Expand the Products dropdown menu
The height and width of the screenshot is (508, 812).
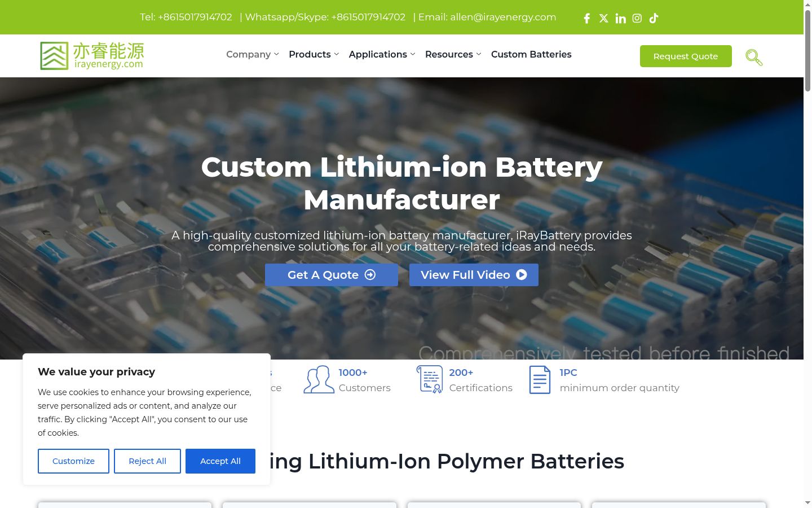click(x=314, y=54)
